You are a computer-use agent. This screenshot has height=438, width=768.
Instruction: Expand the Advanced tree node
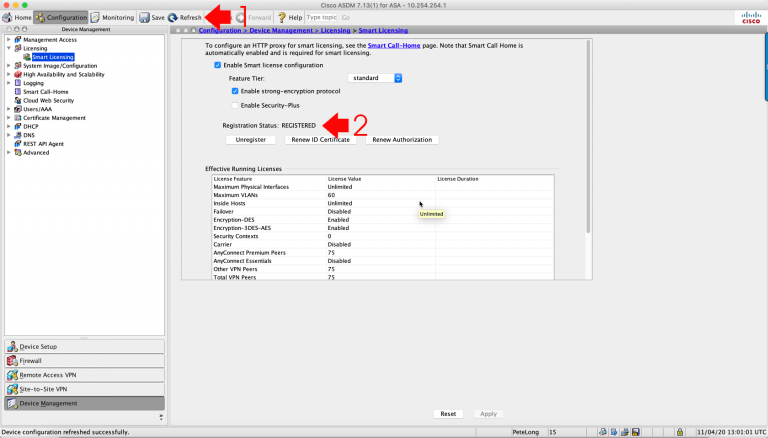click(x=8, y=153)
